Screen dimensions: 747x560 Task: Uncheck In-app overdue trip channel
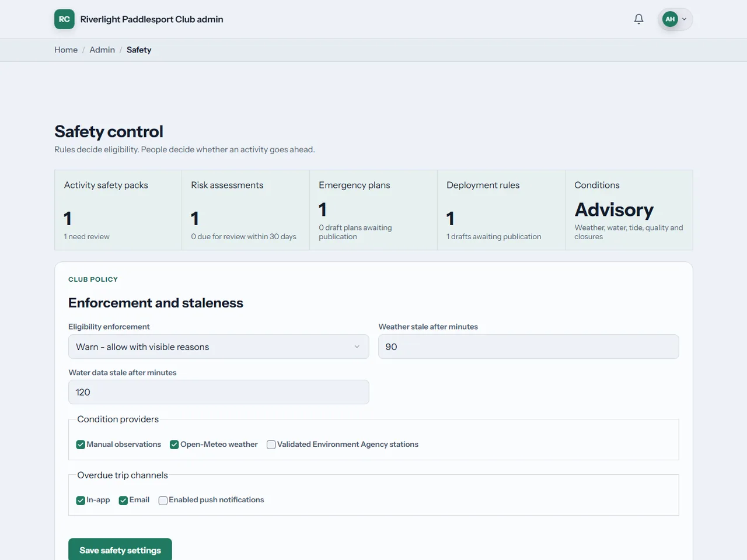[81, 501]
